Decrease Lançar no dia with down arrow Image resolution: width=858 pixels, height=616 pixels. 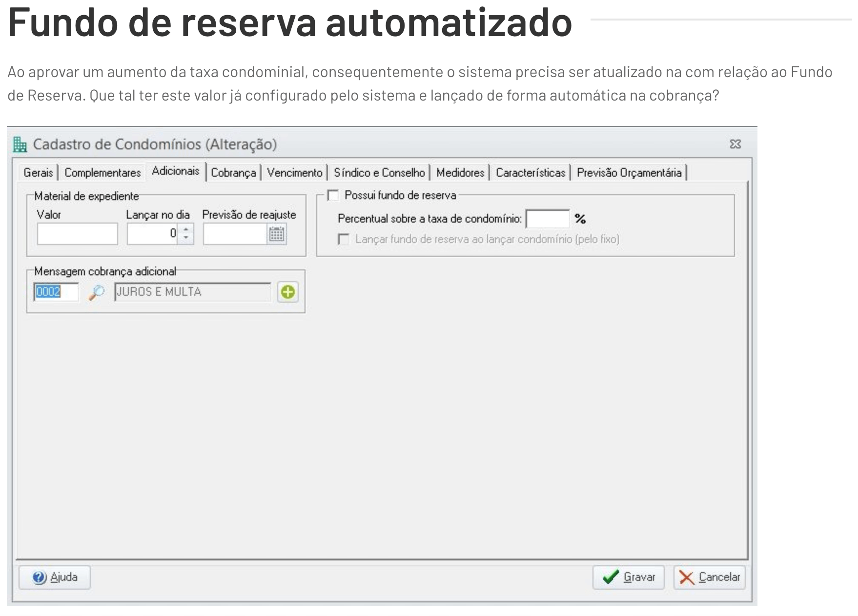(x=186, y=238)
